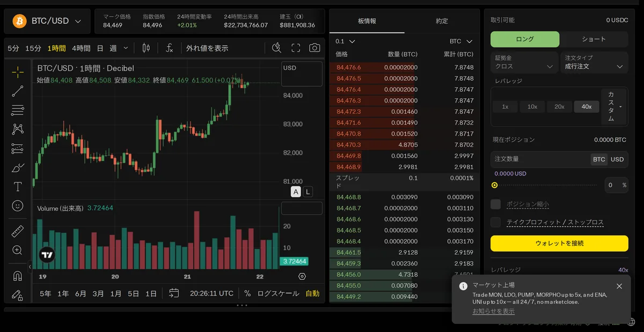644x332 pixels.
Task: Open the 注文タイプ 成行注文 dropdown
Action: point(594,62)
